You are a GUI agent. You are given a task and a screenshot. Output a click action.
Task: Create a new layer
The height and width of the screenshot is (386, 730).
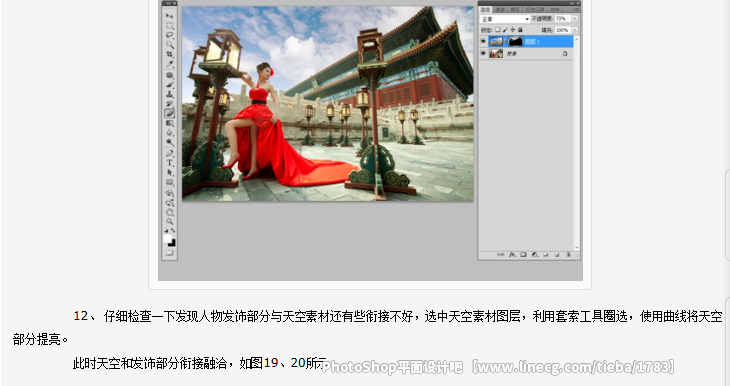point(557,255)
